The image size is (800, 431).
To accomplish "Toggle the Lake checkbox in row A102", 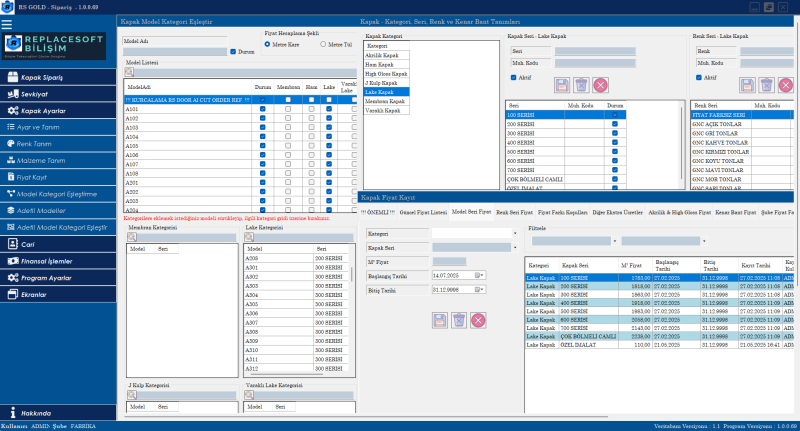I will point(329,118).
